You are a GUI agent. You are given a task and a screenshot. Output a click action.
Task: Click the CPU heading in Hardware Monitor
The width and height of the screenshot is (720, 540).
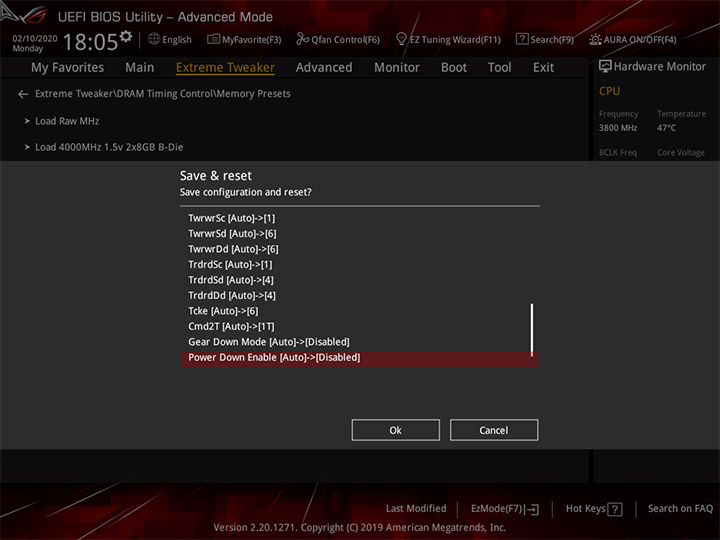(x=609, y=91)
